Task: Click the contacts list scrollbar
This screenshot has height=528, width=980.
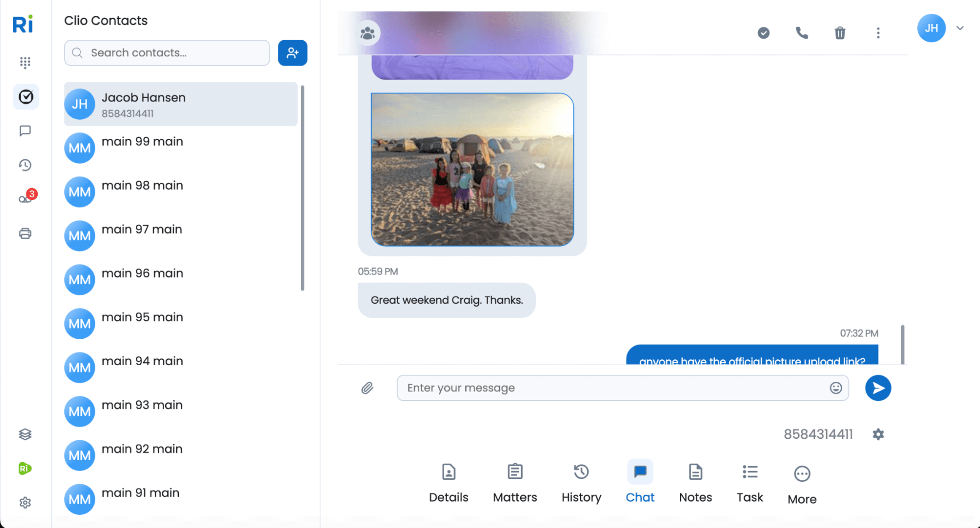Action: tap(302, 188)
